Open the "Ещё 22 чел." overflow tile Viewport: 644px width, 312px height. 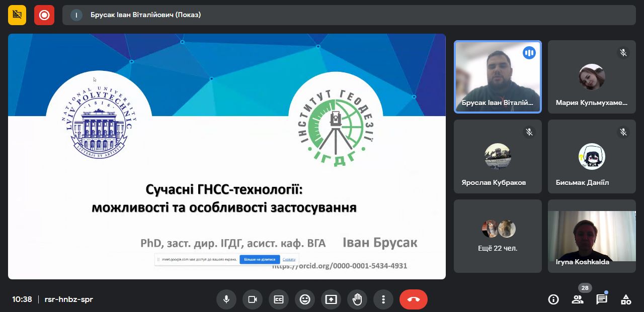[498, 236]
